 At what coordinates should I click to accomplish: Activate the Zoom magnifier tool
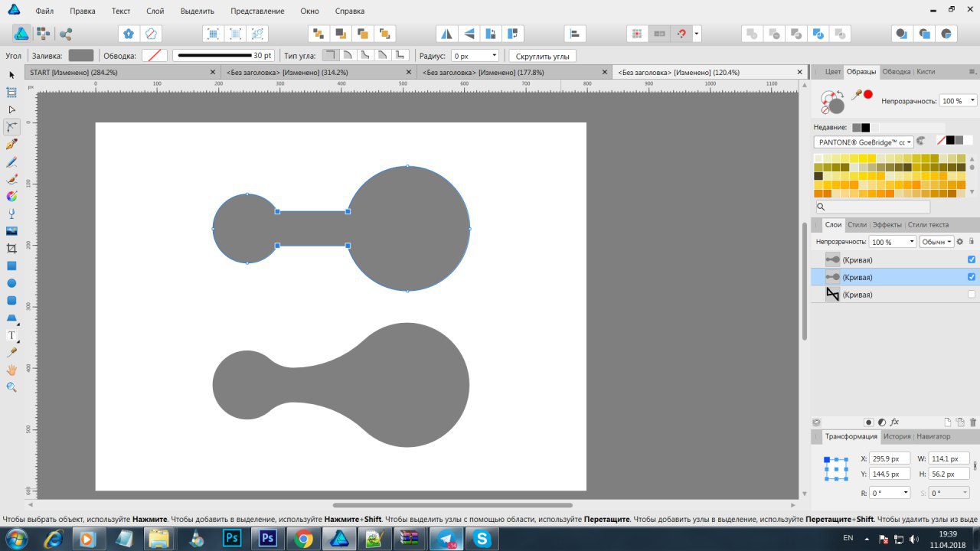tap(11, 387)
